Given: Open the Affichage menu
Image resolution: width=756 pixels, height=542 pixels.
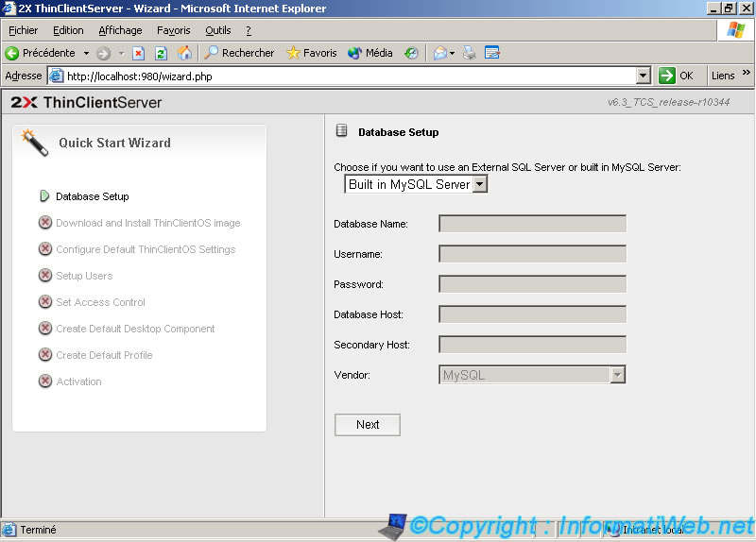Looking at the screenshot, I should [120, 30].
